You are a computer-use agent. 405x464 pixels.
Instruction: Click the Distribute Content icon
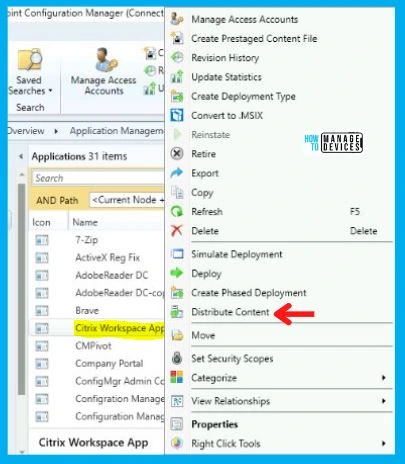(x=177, y=312)
